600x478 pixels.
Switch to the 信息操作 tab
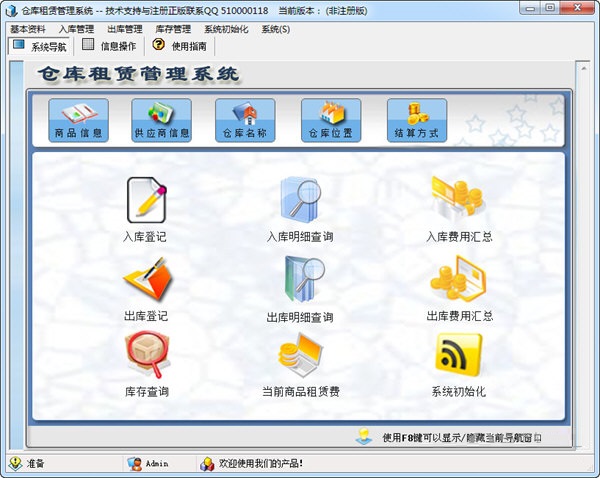click(x=109, y=46)
